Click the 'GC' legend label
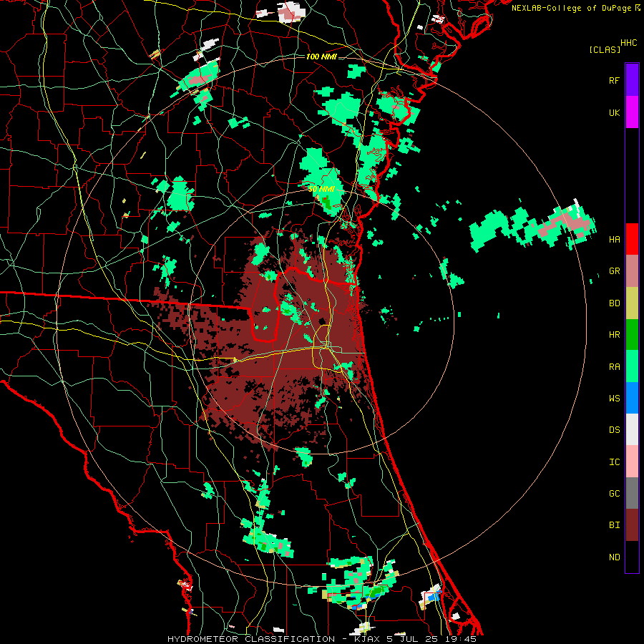 (x=614, y=493)
